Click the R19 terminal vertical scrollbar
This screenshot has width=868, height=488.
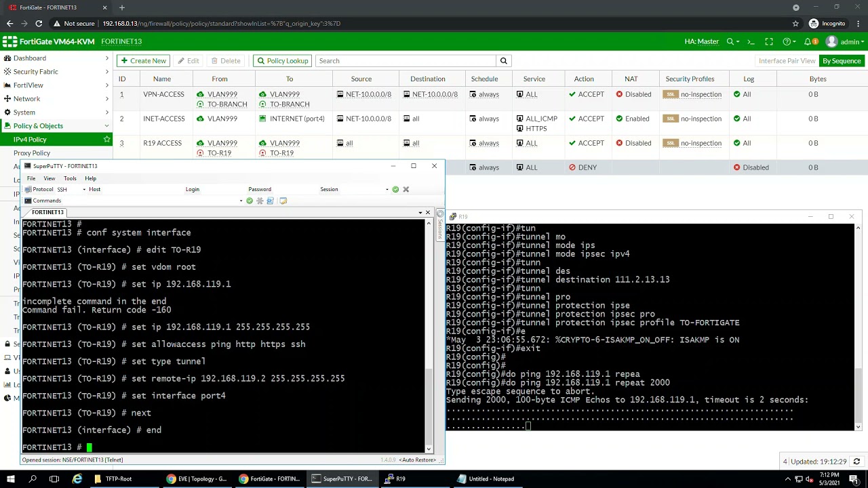pyautogui.click(x=858, y=327)
